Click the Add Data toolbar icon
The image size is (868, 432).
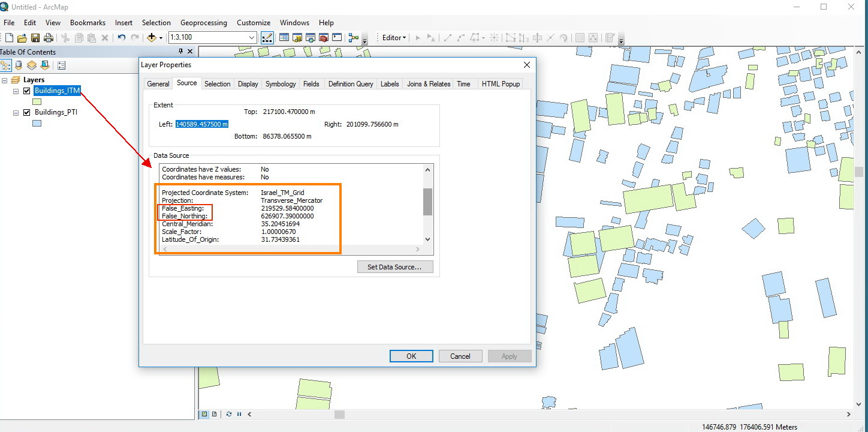151,38
